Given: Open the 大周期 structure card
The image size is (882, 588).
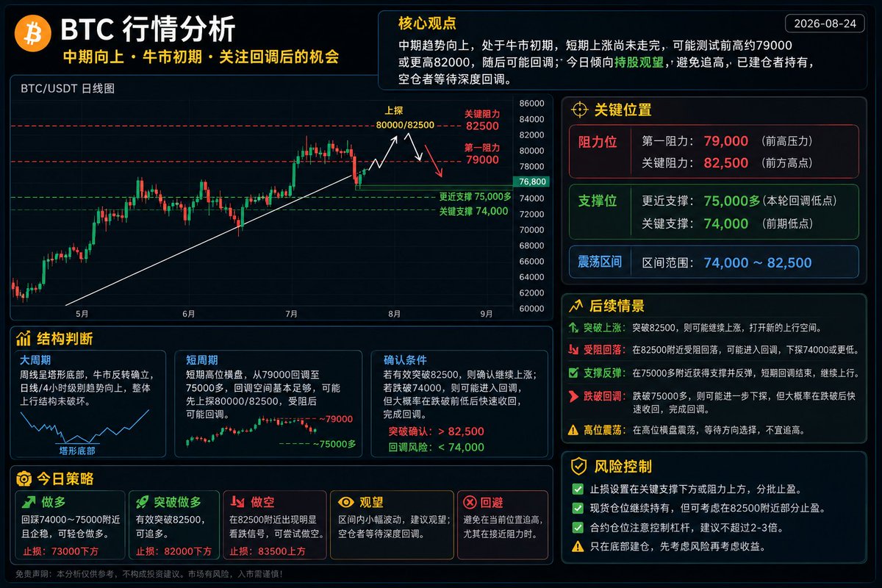Looking at the screenshot, I should 90,404.
